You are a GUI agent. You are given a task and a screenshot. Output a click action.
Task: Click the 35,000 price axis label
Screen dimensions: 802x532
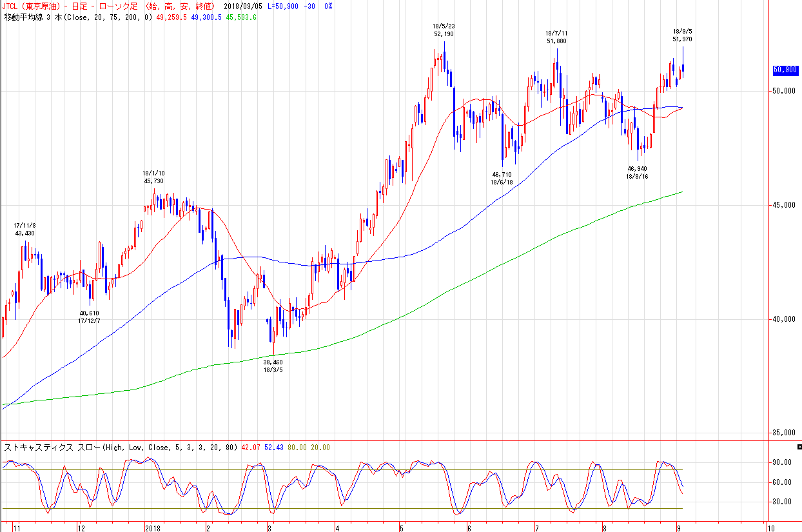[785, 433]
